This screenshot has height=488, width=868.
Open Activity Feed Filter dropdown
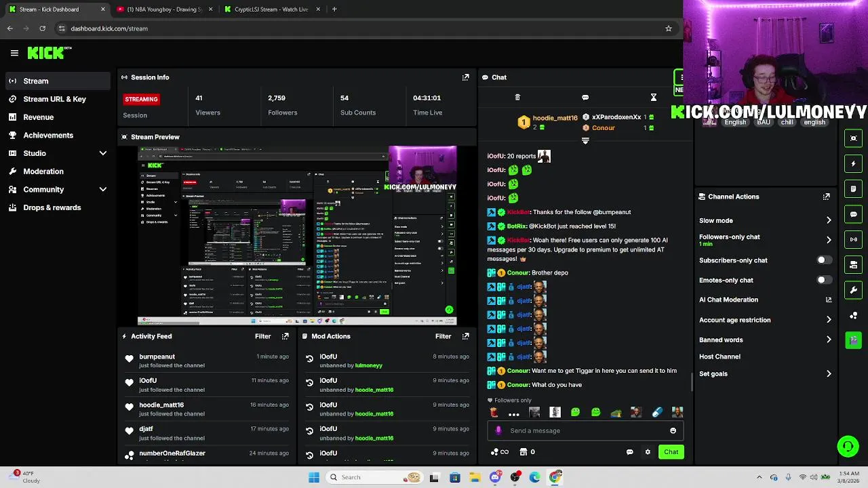pos(262,336)
